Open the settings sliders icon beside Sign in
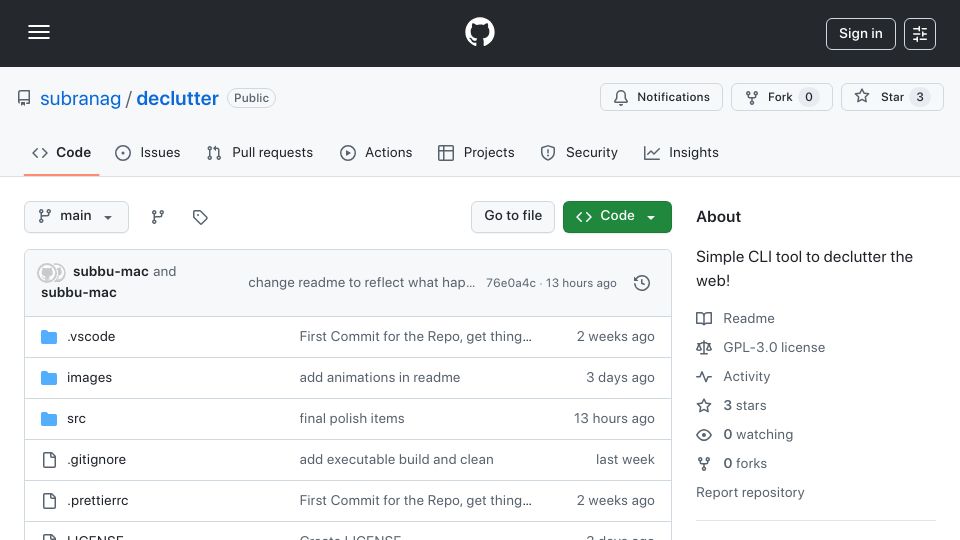This screenshot has height=540, width=960. [920, 34]
